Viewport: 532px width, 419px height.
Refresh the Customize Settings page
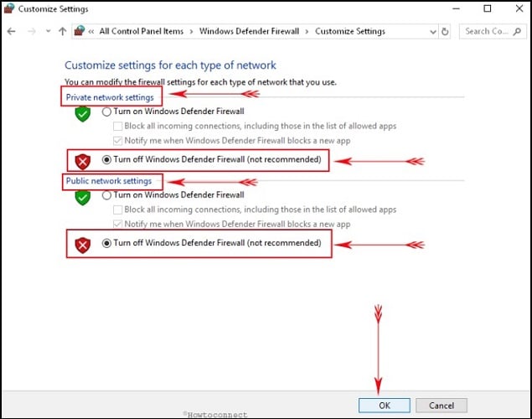tap(445, 32)
